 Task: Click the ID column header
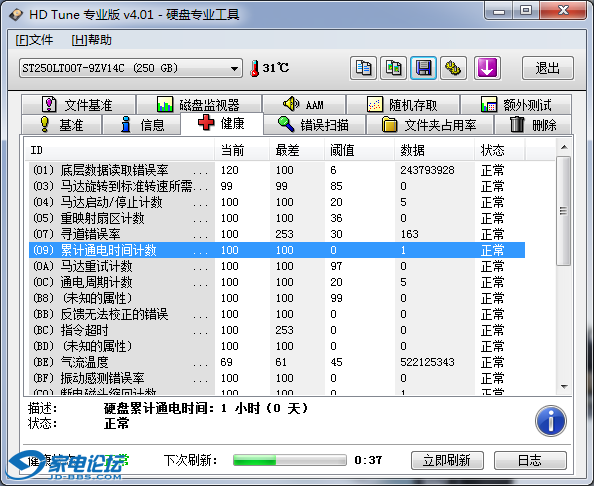[119, 150]
